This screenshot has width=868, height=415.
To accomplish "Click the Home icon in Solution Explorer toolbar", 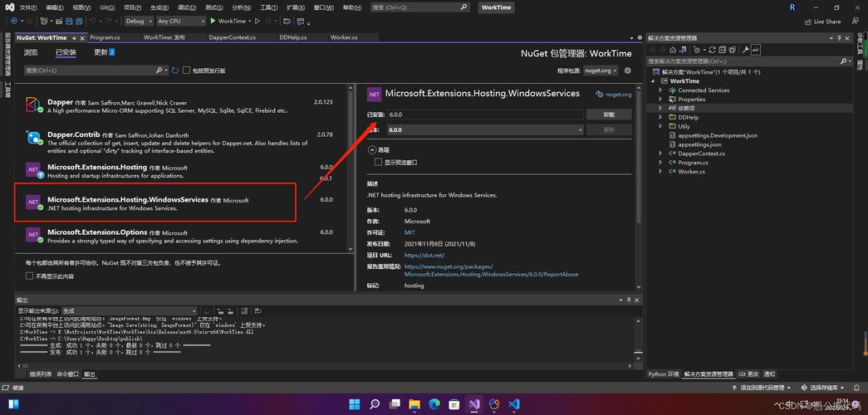I will pos(673,50).
